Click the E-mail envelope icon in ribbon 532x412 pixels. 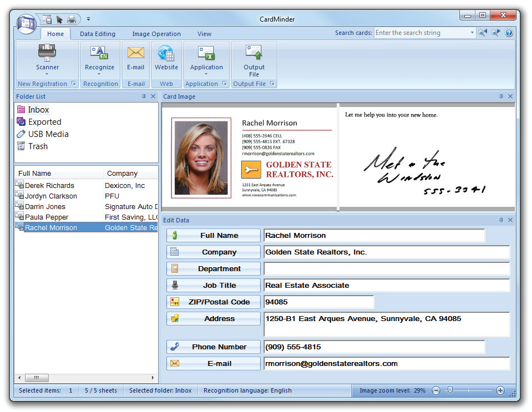pyautogui.click(x=135, y=53)
